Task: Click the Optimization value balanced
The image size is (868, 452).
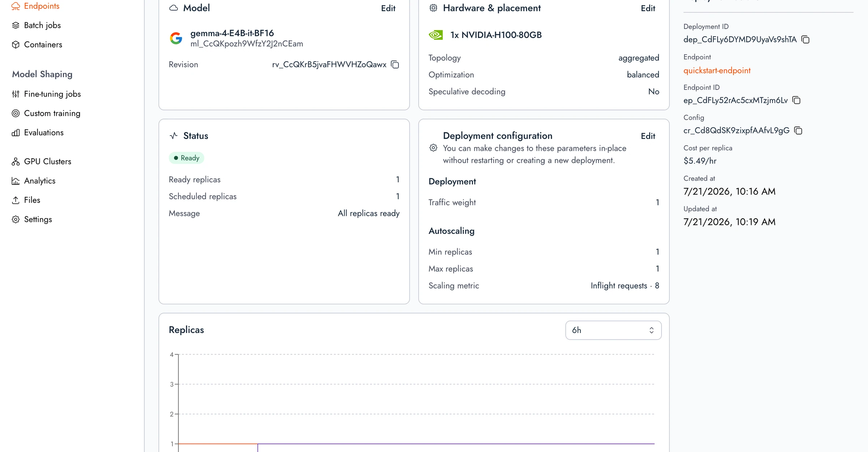Action: pyautogui.click(x=643, y=74)
